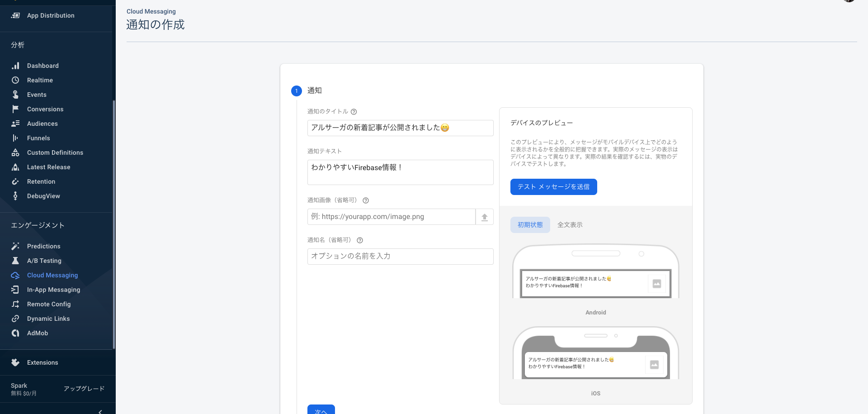Click the デバイスのプレビュー heading
Image resolution: width=868 pixels, height=414 pixels.
click(x=542, y=123)
